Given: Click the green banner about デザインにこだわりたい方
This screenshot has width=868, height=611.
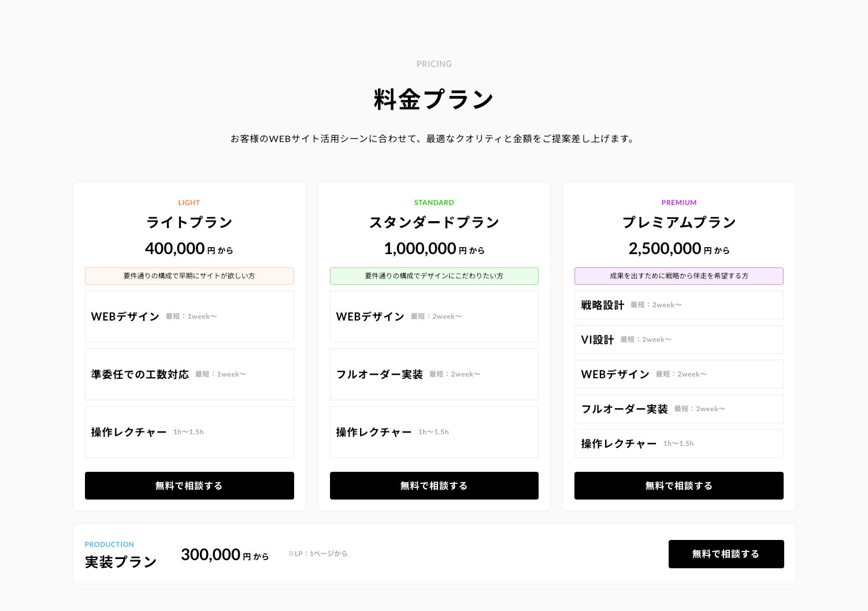Looking at the screenshot, I should (434, 276).
